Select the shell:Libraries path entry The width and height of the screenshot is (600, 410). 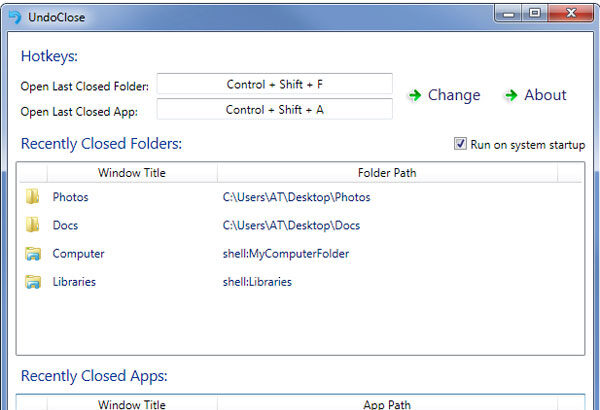(257, 282)
